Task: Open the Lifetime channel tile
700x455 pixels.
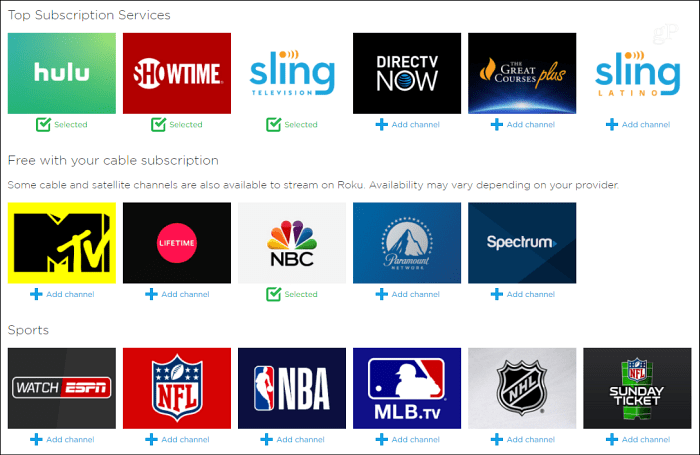Action: point(177,243)
